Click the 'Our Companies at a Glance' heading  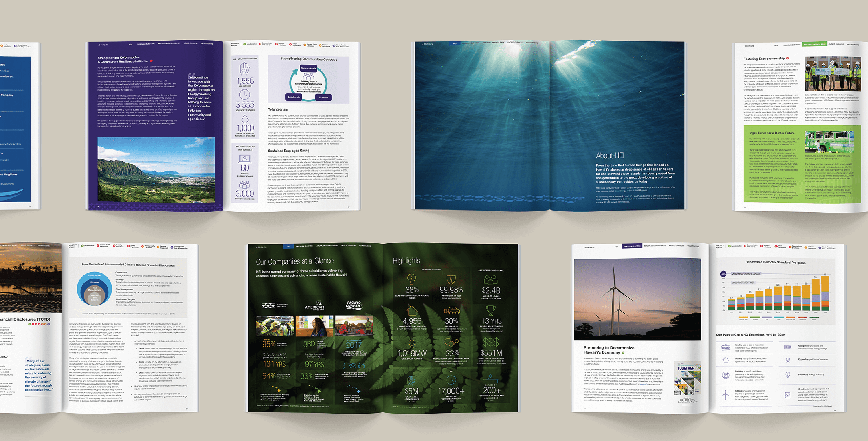click(295, 261)
